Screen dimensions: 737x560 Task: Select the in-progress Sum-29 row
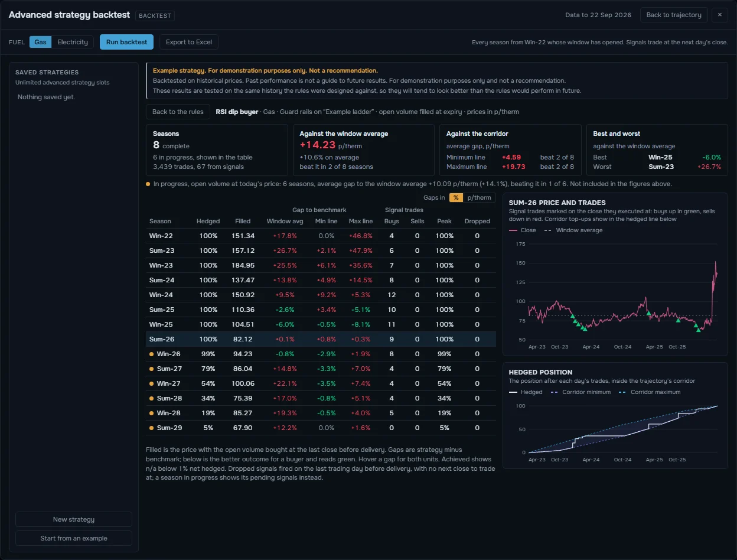pos(321,428)
